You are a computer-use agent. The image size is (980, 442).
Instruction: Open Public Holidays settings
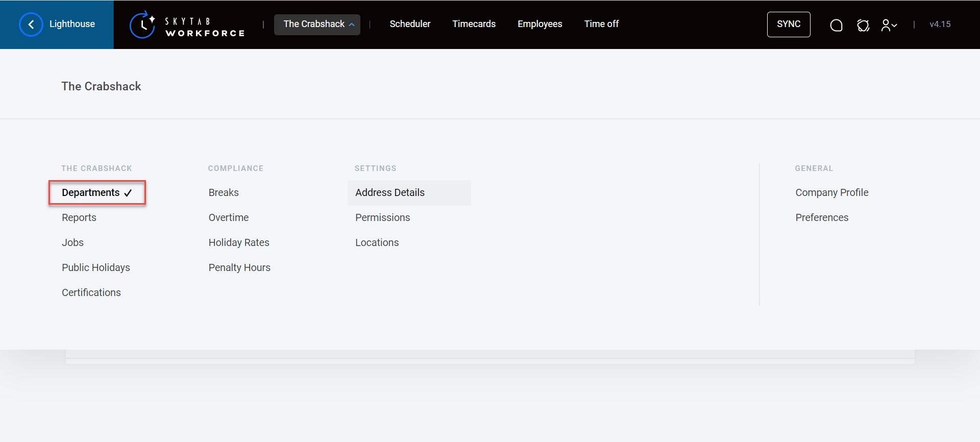point(96,267)
